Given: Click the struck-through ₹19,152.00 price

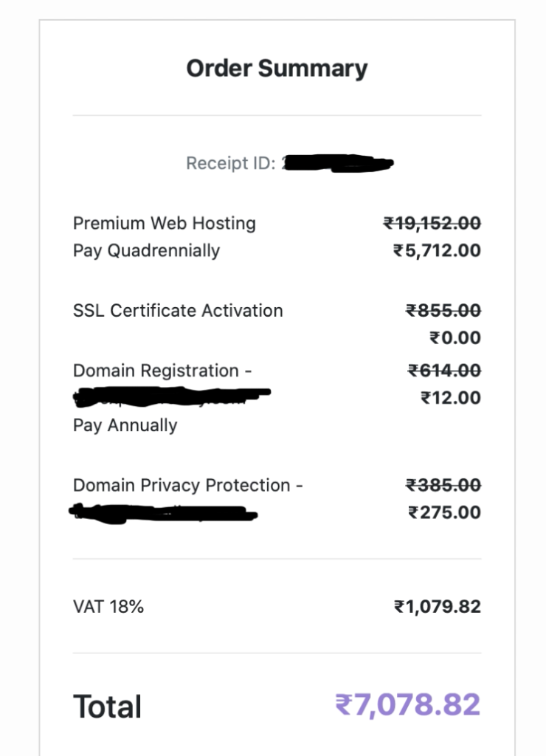Looking at the screenshot, I should (432, 223).
